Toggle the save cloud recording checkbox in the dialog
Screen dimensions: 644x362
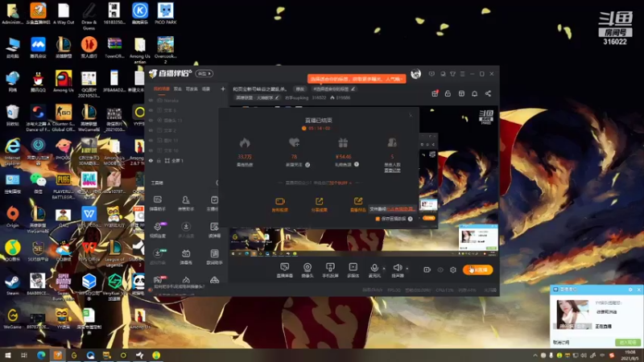[378, 219]
